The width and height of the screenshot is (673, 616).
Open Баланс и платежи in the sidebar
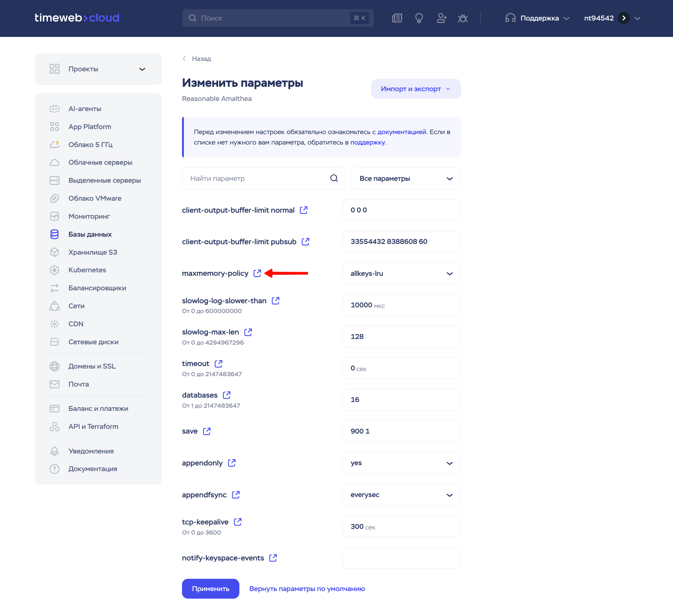point(98,409)
